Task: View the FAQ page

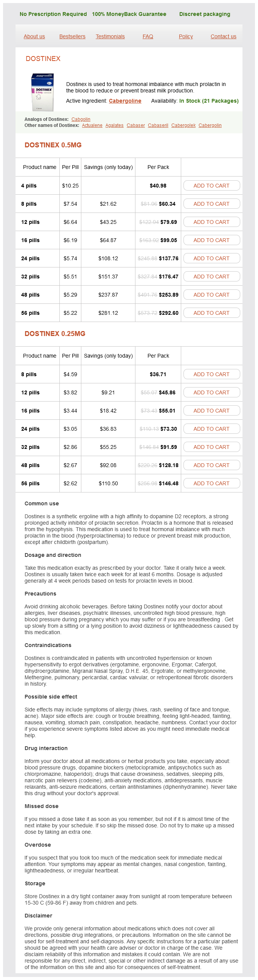Action: click(148, 36)
